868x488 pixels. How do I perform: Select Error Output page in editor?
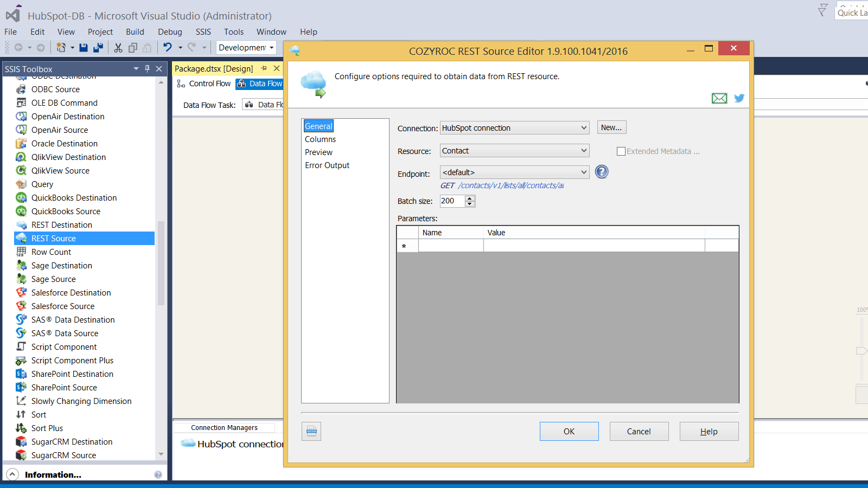(327, 165)
